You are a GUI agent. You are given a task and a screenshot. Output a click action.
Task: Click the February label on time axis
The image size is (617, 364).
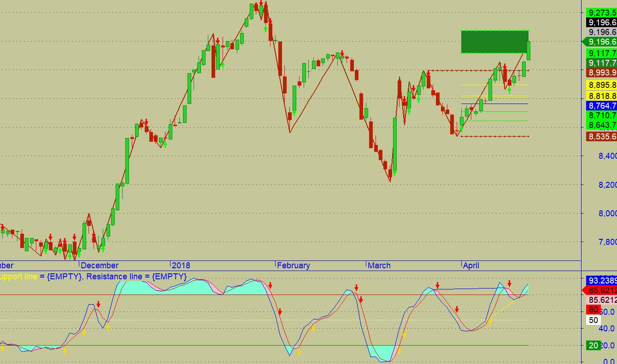tap(294, 266)
